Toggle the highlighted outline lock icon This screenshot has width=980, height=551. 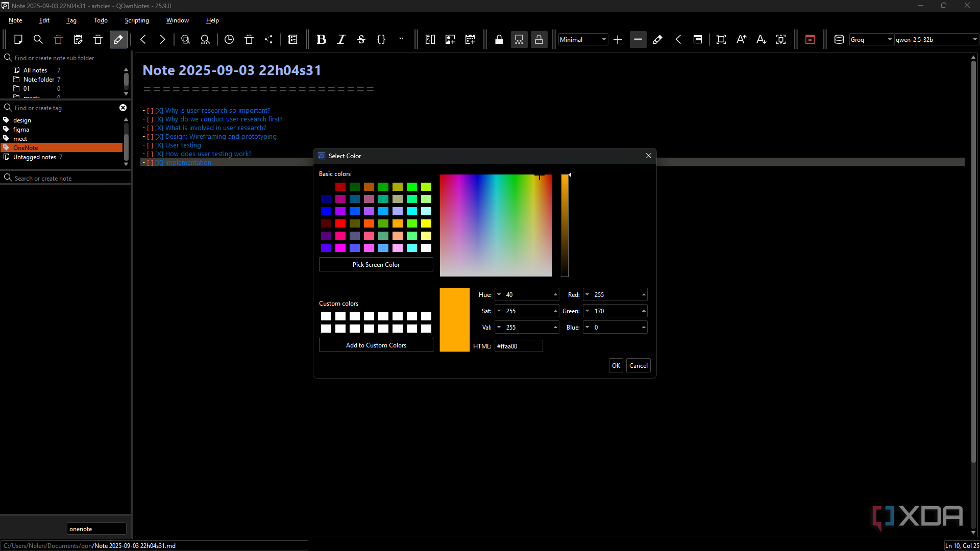539,39
